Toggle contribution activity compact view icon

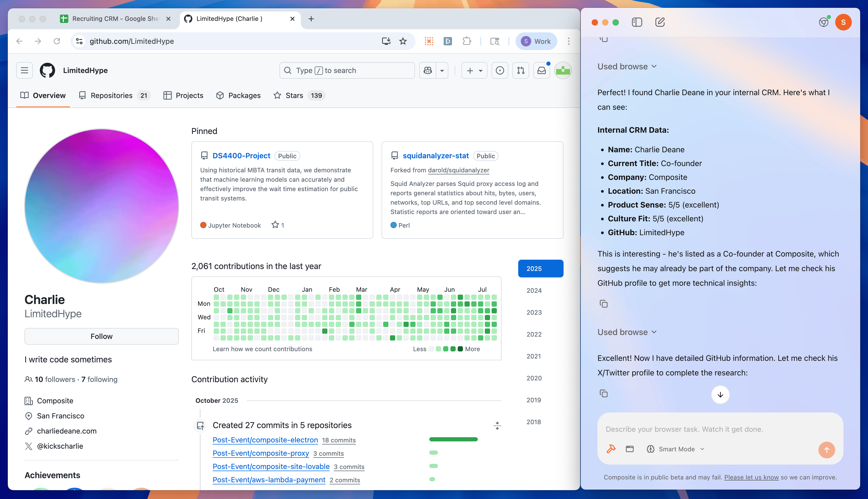497,426
